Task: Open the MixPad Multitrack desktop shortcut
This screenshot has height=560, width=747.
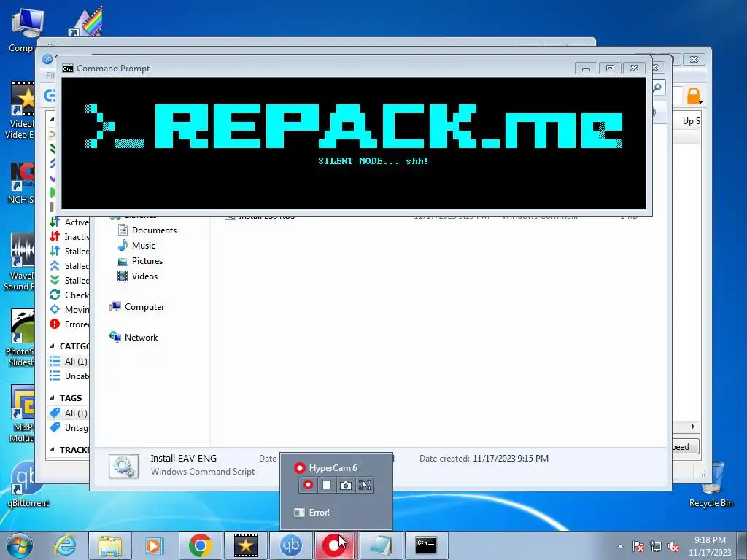Action: 21,414
